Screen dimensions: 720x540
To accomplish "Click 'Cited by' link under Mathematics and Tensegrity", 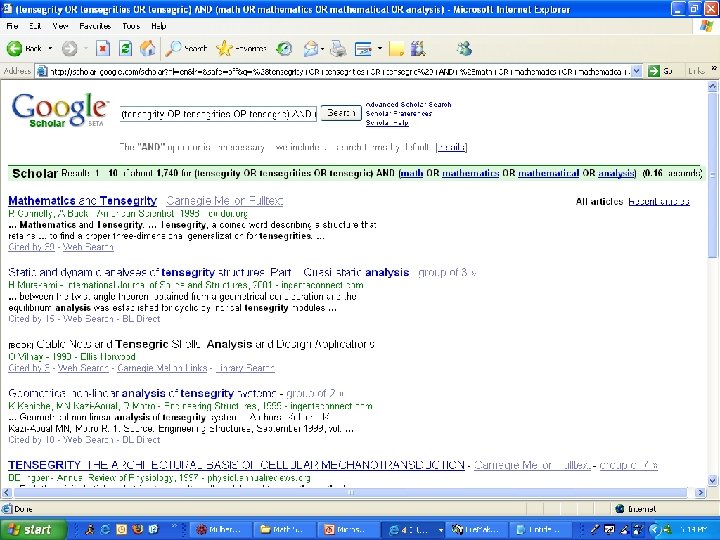I will [31, 247].
